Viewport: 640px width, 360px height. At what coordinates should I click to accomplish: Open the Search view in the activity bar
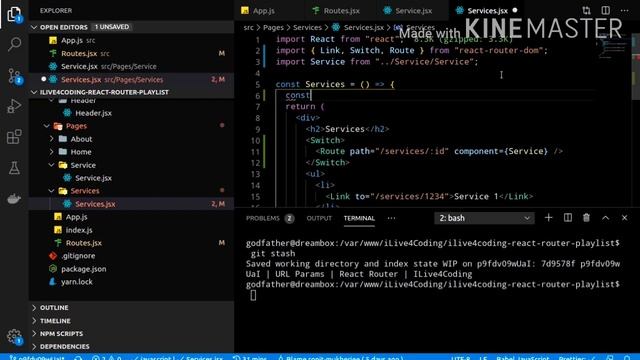pyautogui.click(x=14, y=44)
